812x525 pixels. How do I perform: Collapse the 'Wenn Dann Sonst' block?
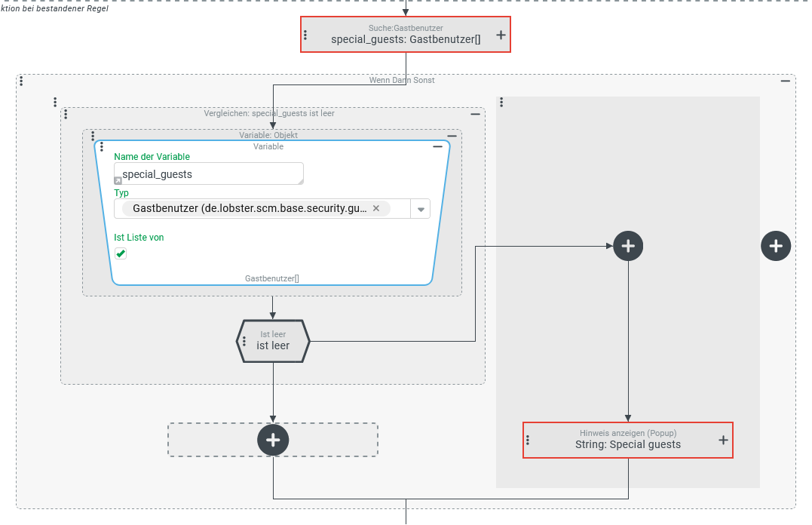click(x=785, y=81)
